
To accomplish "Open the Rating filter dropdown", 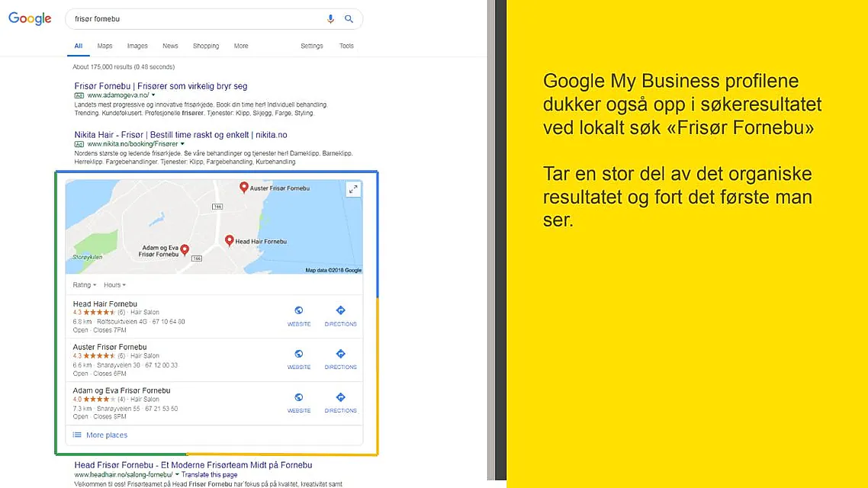I will coord(84,285).
